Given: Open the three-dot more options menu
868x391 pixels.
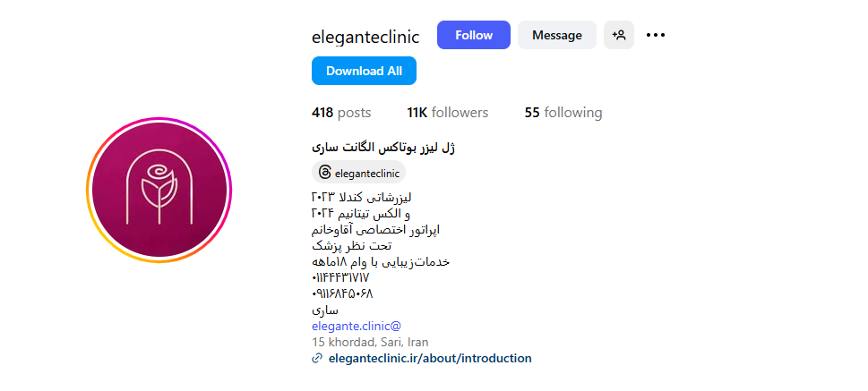Looking at the screenshot, I should point(656,35).
